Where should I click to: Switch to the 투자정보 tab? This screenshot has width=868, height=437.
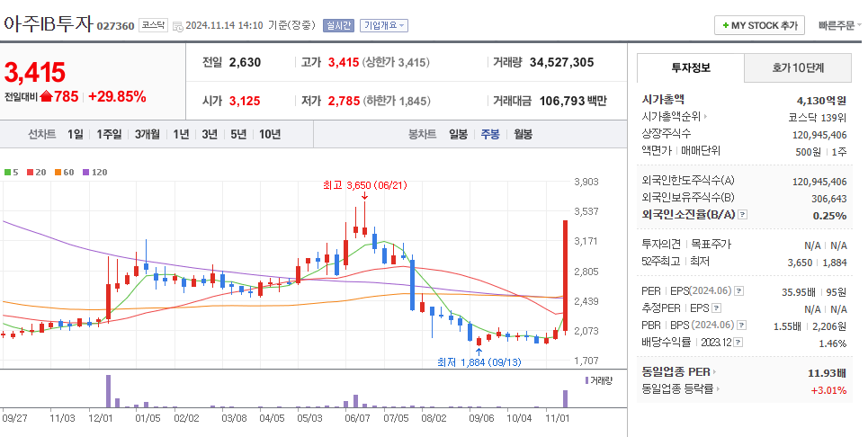point(690,68)
